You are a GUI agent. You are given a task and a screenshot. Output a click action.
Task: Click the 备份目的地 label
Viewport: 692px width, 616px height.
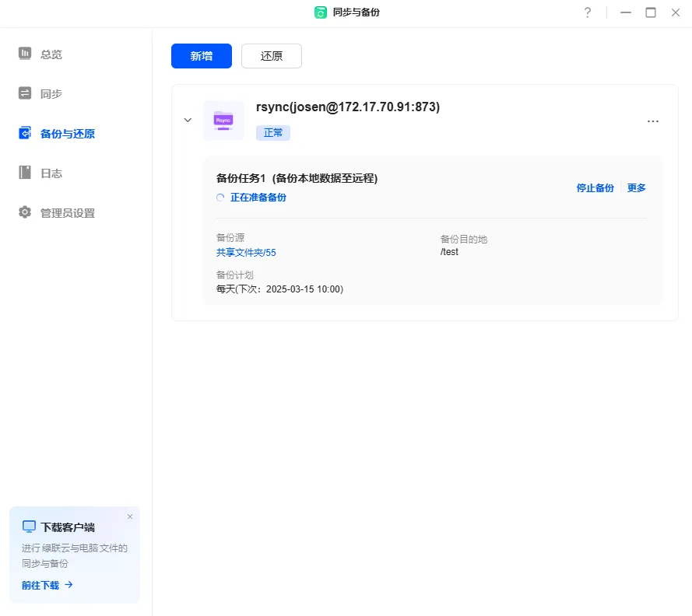click(464, 239)
